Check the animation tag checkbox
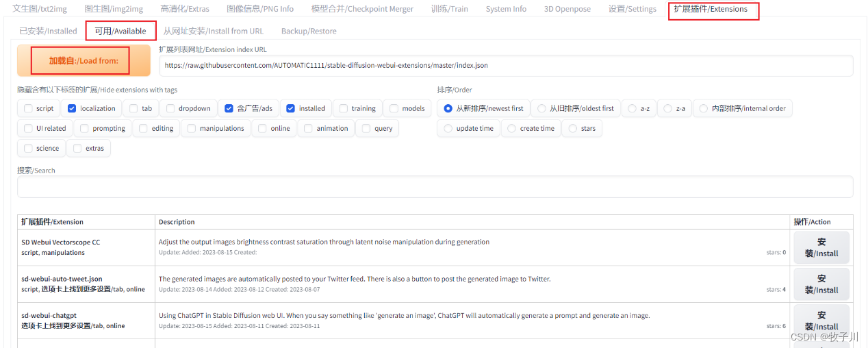 pyautogui.click(x=309, y=128)
